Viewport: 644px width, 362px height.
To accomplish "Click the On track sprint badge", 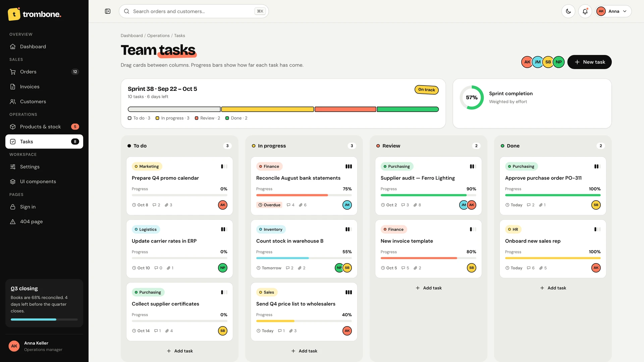I will (x=426, y=90).
